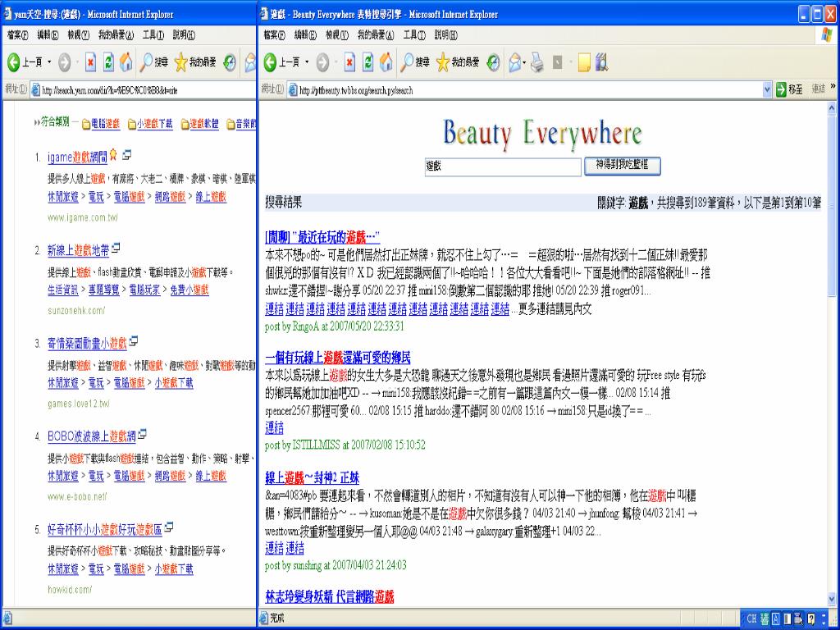Image resolution: width=840 pixels, height=630 pixels.
Task: Go back in the yam search window
Action: pos(25,62)
